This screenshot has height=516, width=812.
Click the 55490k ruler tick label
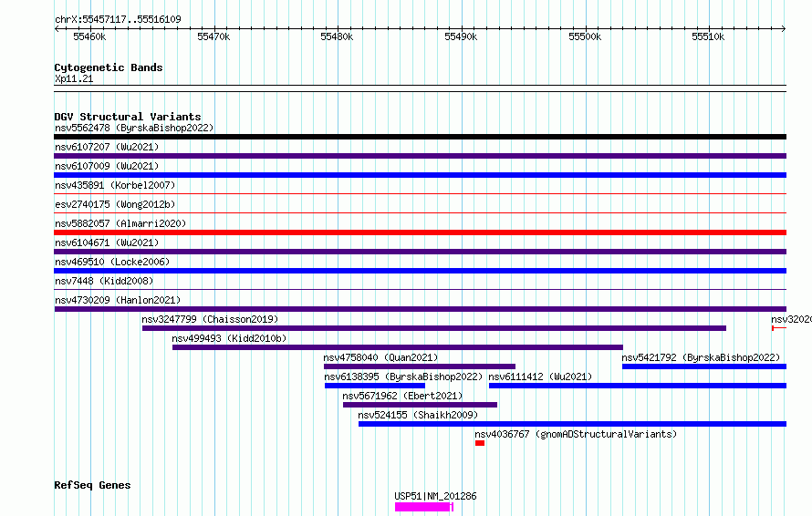(461, 36)
